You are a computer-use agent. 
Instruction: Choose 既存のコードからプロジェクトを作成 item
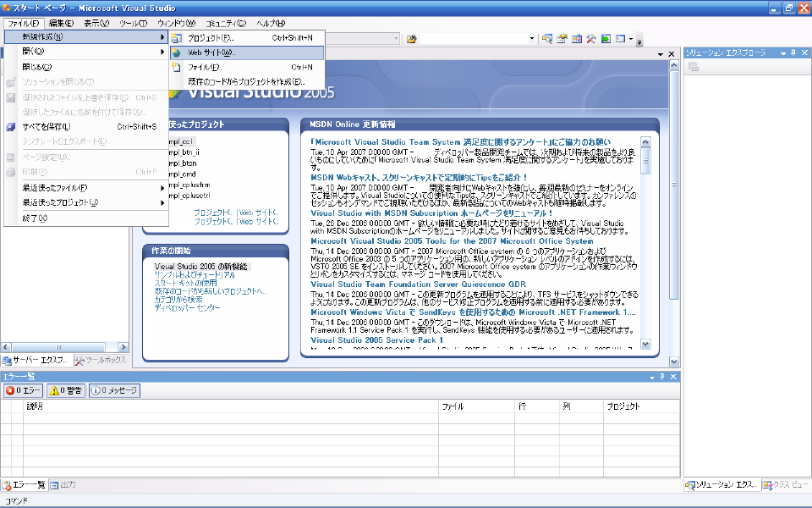coord(248,82)
